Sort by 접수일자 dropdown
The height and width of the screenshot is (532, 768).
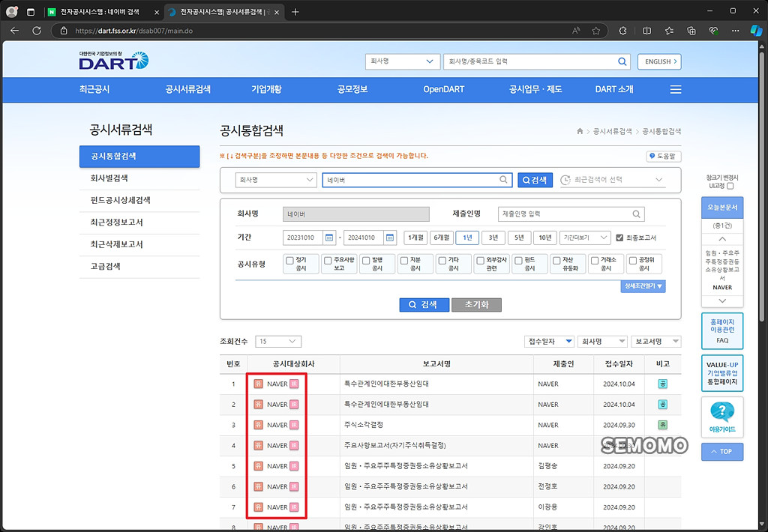549,342
